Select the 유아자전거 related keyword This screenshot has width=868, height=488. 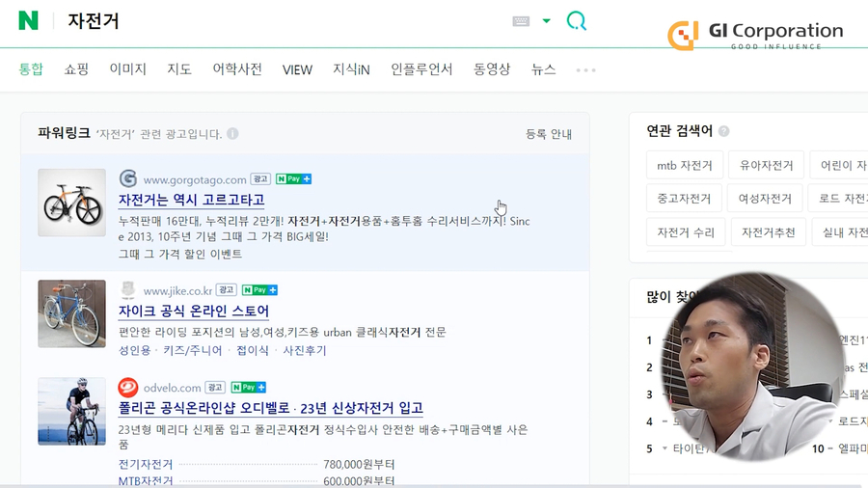pos(766,165)
